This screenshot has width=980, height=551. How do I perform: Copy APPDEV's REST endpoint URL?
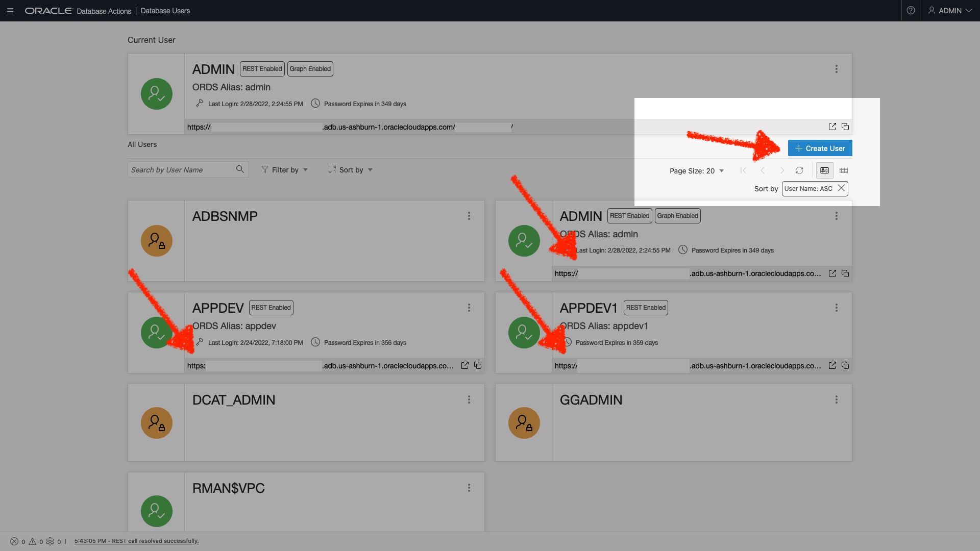coord(478,365)
